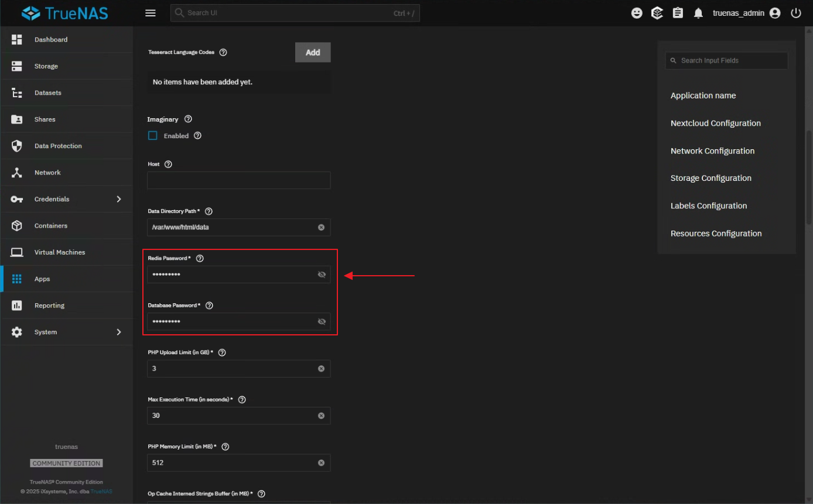Jump to Resources Configuration section
Viewport: 813px width, 504px height.
click(716, 233)
